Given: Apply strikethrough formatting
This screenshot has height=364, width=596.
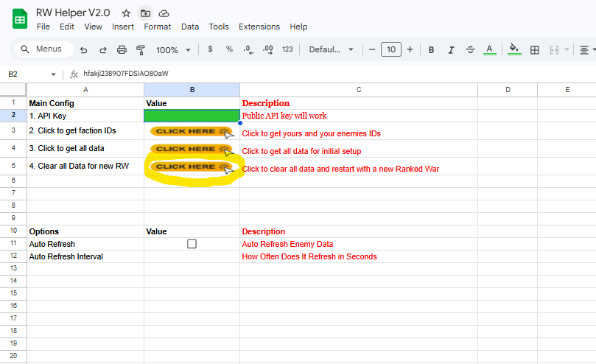Looking at the screenshot, I should [470, 49].
